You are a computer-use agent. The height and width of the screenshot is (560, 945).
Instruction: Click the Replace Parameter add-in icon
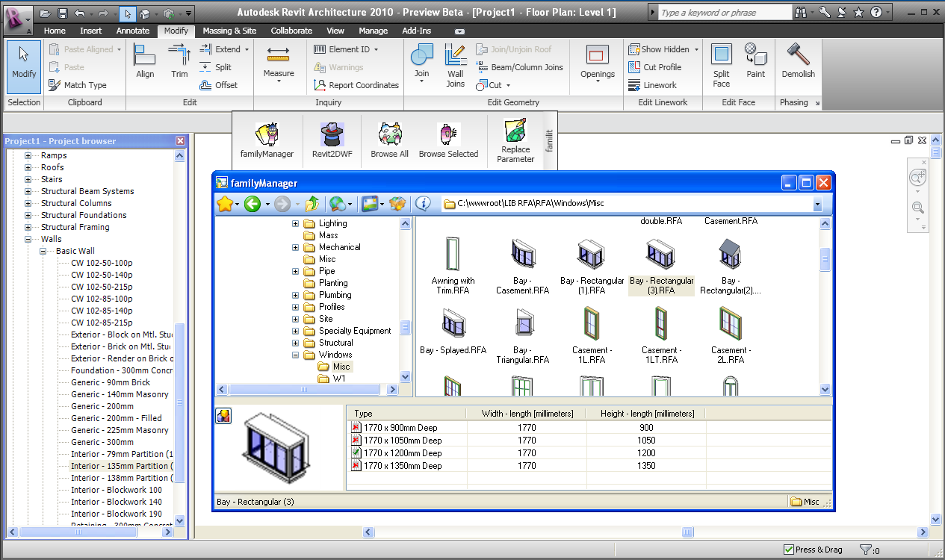coord(515,141)
